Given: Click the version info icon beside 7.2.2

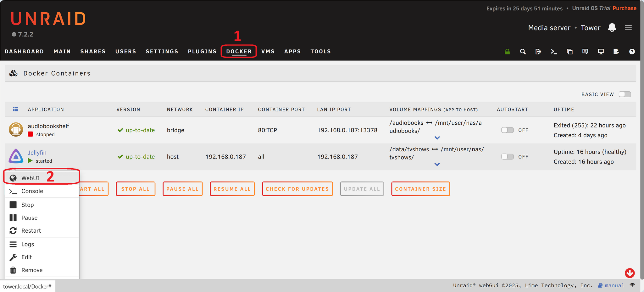Looking at the screenshot, I should click(14, 35).
